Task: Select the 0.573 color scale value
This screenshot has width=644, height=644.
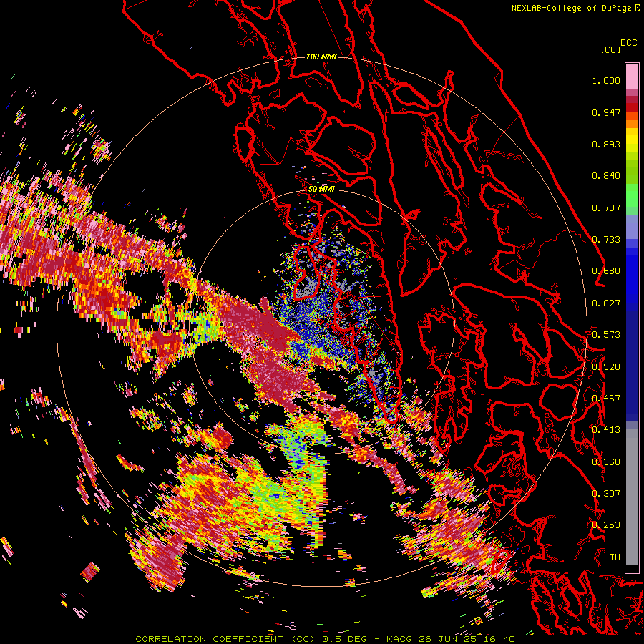Action: pyautogui.click(x=606, y=334)
